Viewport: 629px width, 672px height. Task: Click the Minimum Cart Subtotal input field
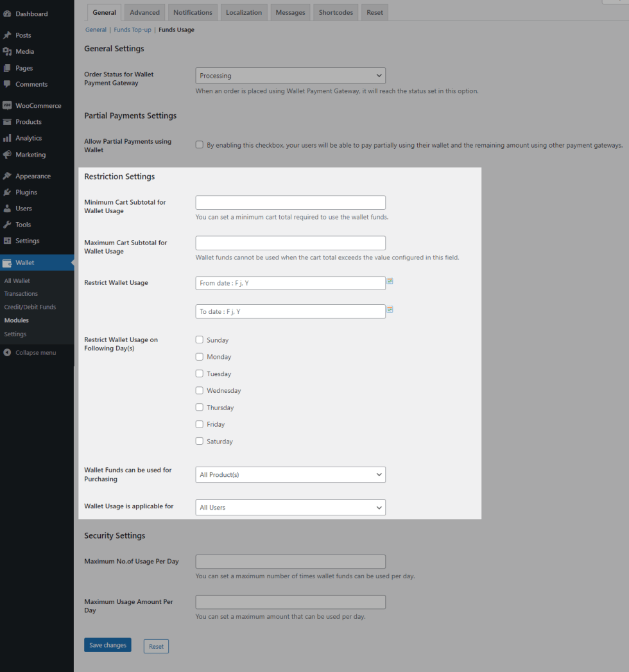point(291,202)
